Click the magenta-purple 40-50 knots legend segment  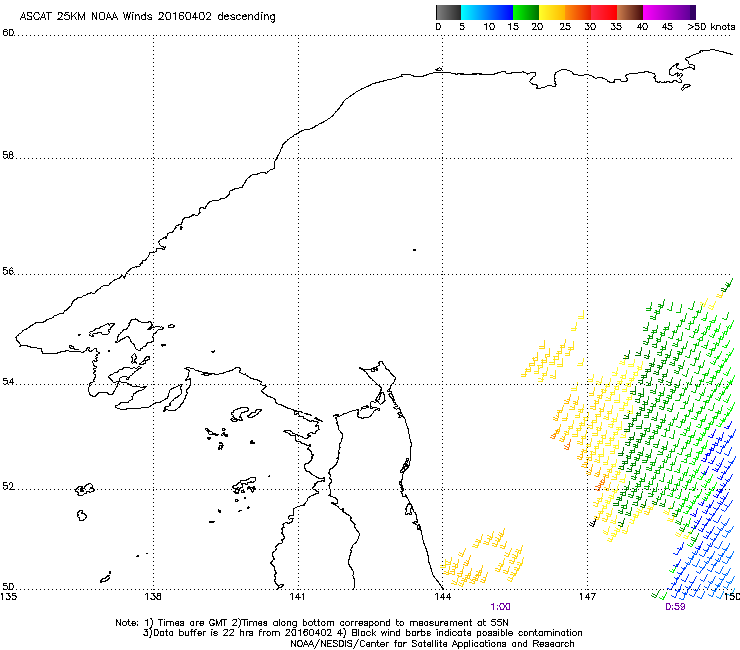coord(669,12)
